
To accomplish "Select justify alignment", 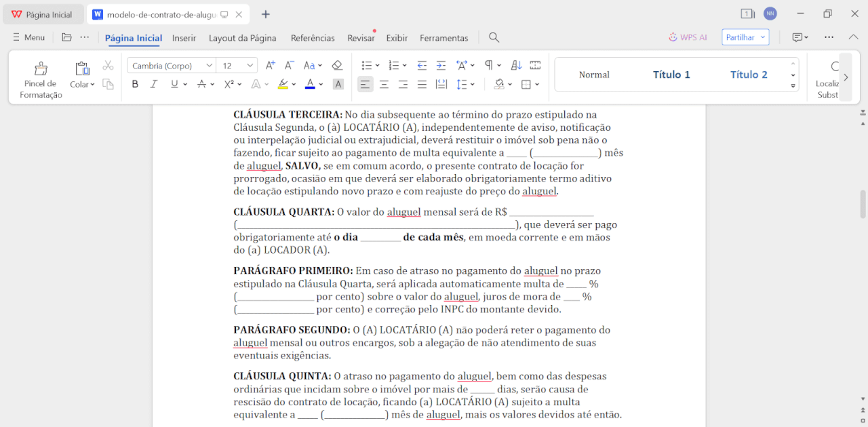I will pyautogui.click(x=422, y=84).
